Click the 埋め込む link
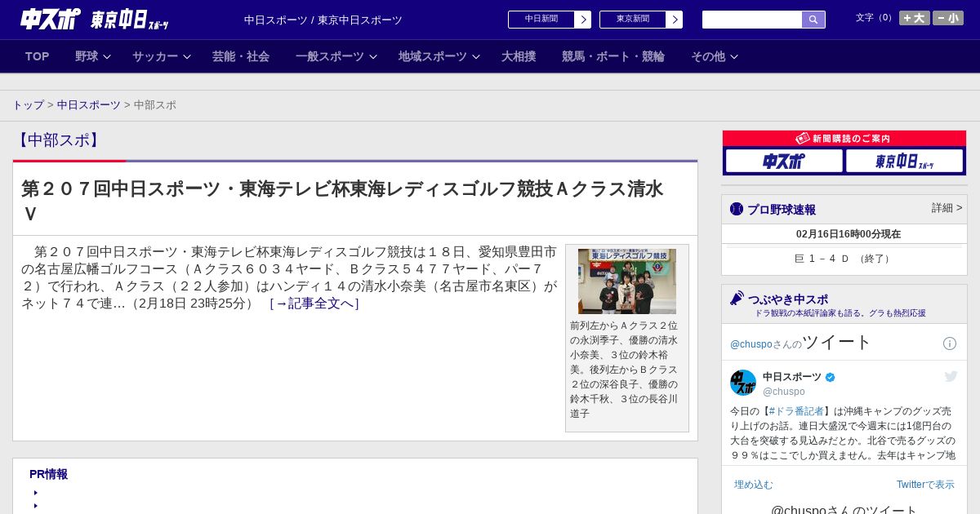 click(753, 485)
